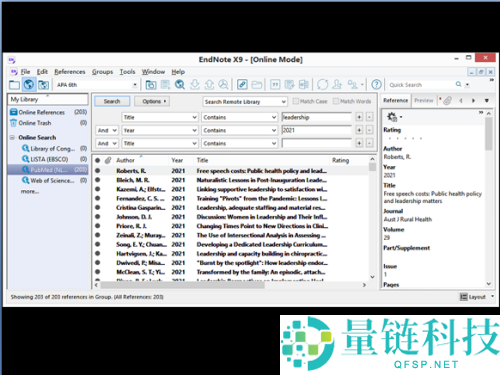Open the References menu
Image resolution: width=500 pixels, height=375 pixels.
pyautogui.click(x=70, y=72)
